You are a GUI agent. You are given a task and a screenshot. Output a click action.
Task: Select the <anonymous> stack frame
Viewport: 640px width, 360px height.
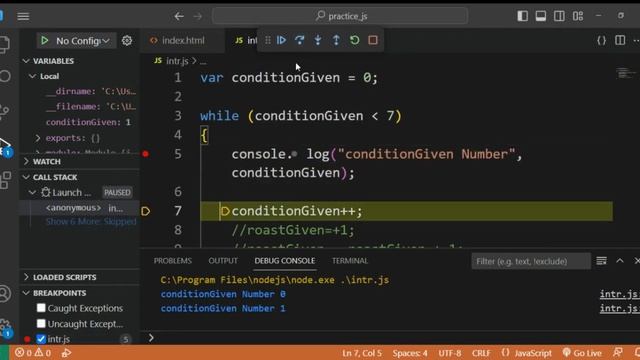[x=80, y=208]
